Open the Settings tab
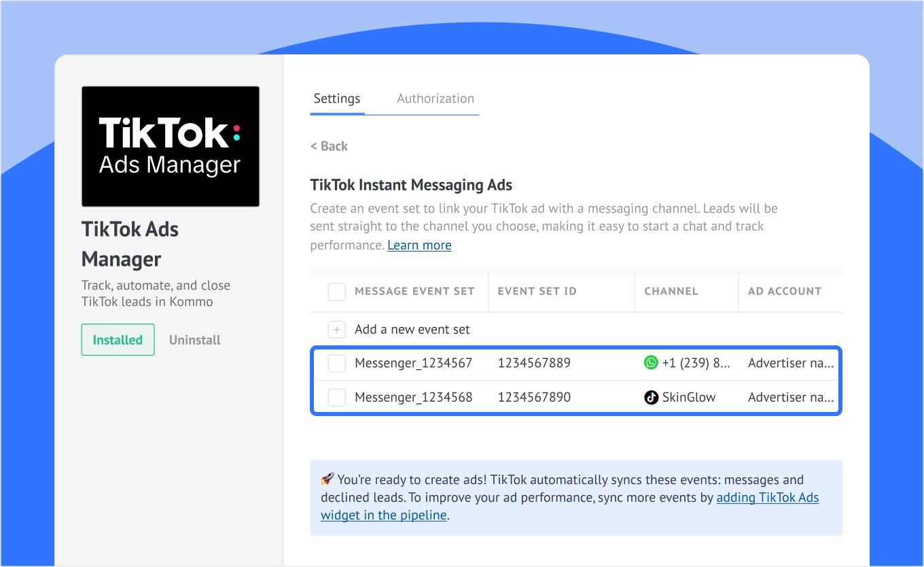The width and height of the screenshot is (924, 567). [x=337, y=99]
